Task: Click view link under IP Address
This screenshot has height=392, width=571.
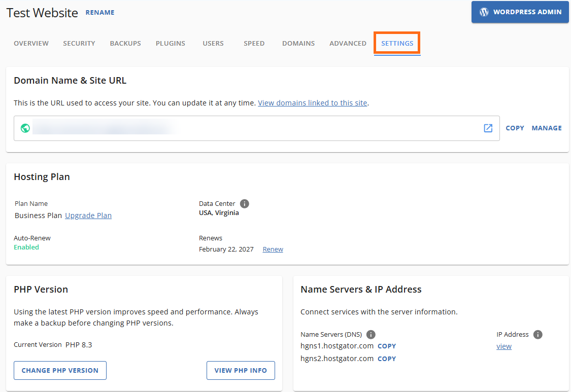Action: point(504,346)
